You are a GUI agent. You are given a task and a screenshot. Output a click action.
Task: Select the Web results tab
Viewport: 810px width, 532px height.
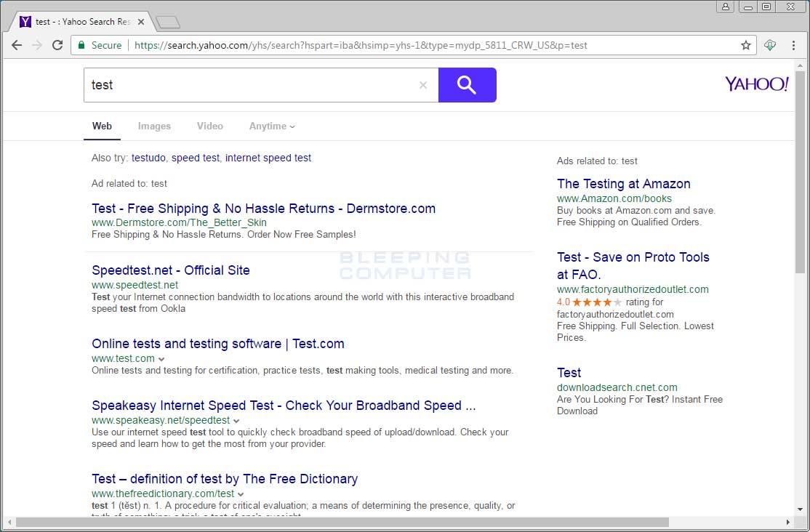tap(102, 126)
